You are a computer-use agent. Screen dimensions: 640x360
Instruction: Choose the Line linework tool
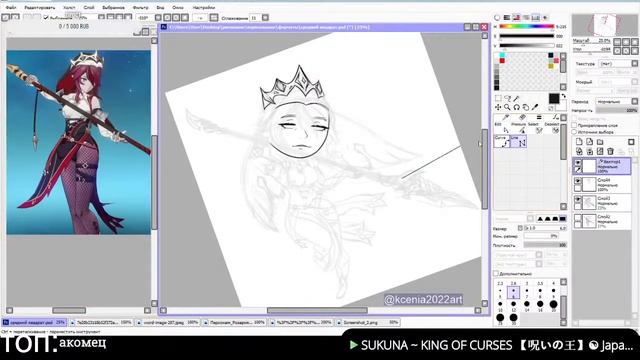pos(518,142)
